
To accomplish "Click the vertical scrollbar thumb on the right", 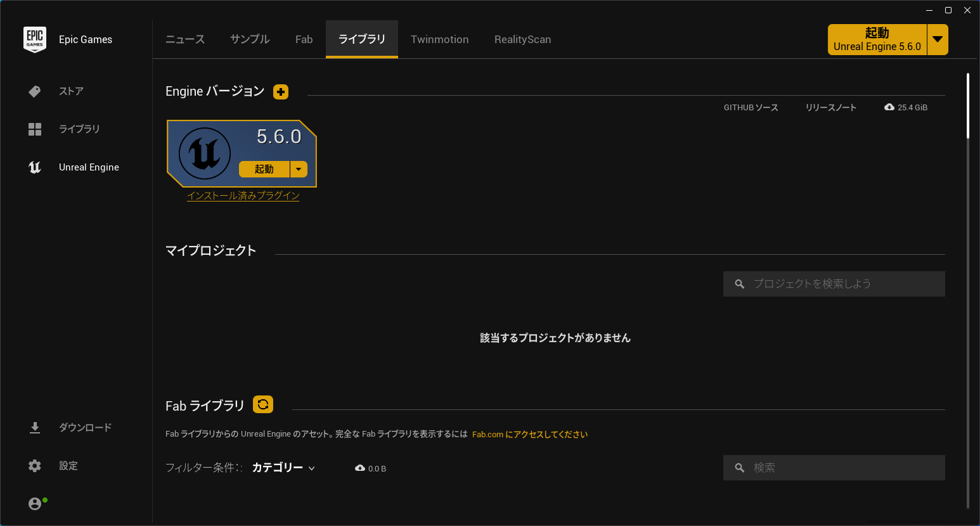I will (968, 106).
